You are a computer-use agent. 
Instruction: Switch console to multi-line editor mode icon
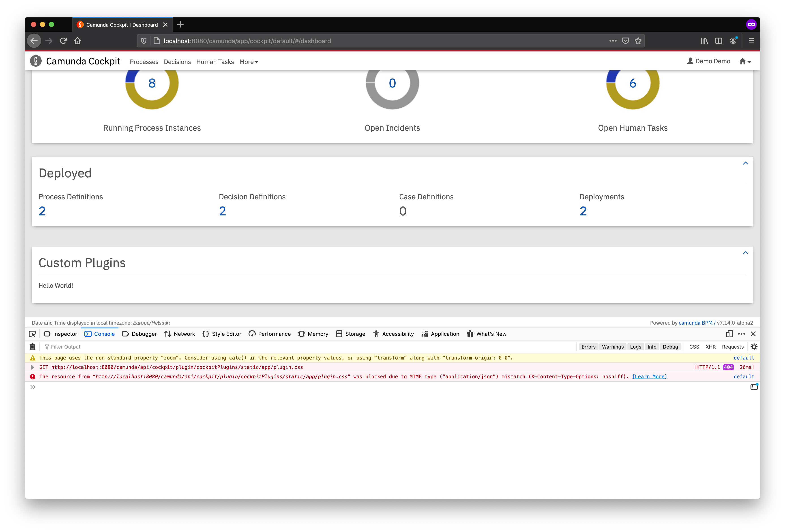coord(754,387)
